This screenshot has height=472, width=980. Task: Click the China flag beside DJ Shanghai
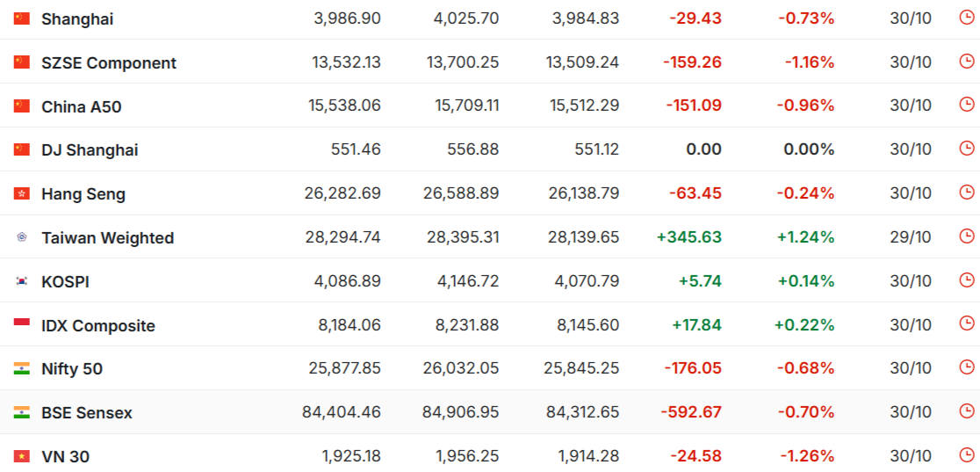click(x=22, y=149)
